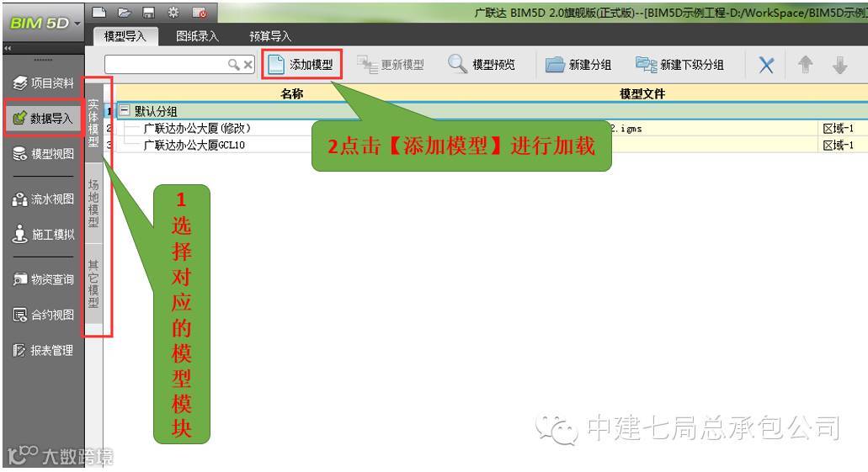This screenshot has width=868, height=472.
Task: Open 模型预览 model preview
Action: 482,64
